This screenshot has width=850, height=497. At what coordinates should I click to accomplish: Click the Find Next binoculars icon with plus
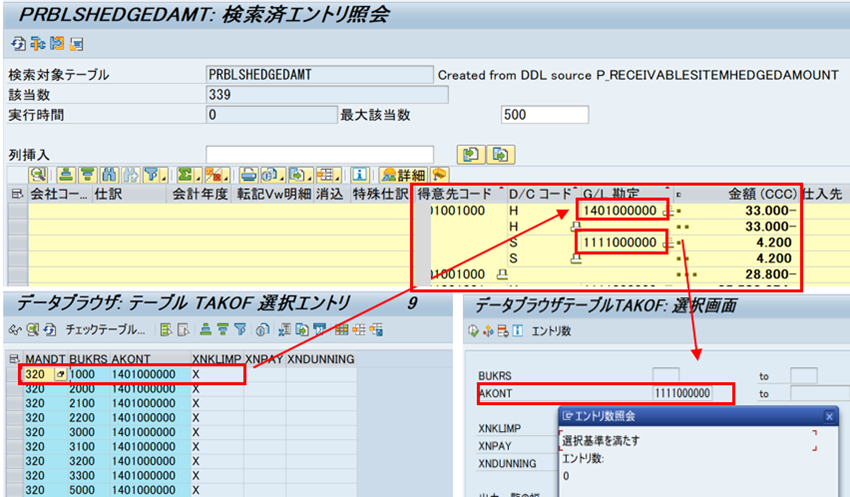(130, 175)
